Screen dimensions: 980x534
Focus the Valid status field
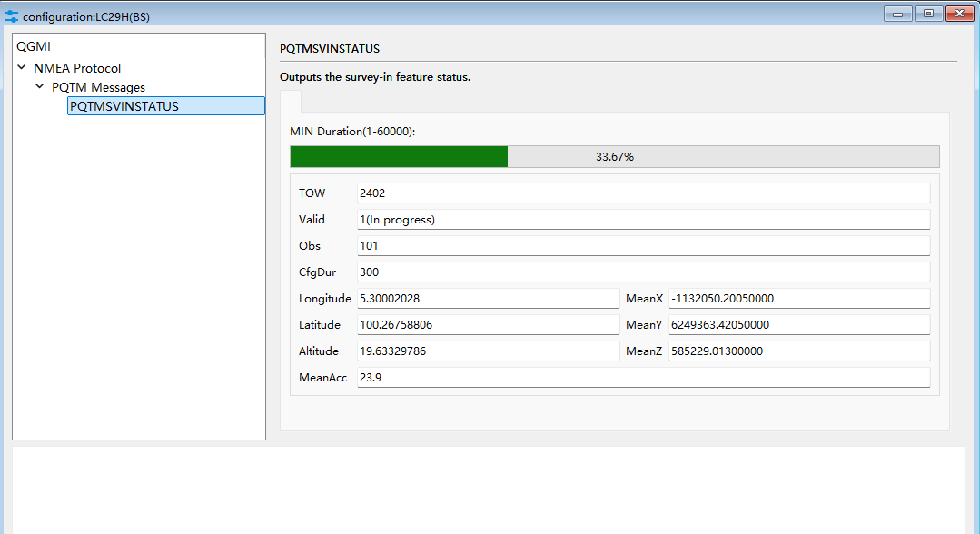tap(643, 220)
